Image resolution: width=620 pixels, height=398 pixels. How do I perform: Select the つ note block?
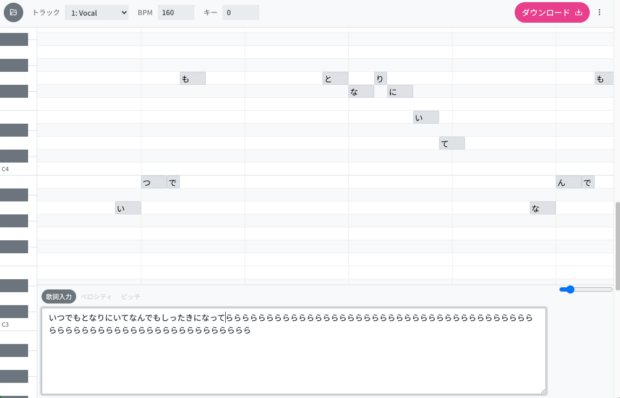tap(154, 182)
